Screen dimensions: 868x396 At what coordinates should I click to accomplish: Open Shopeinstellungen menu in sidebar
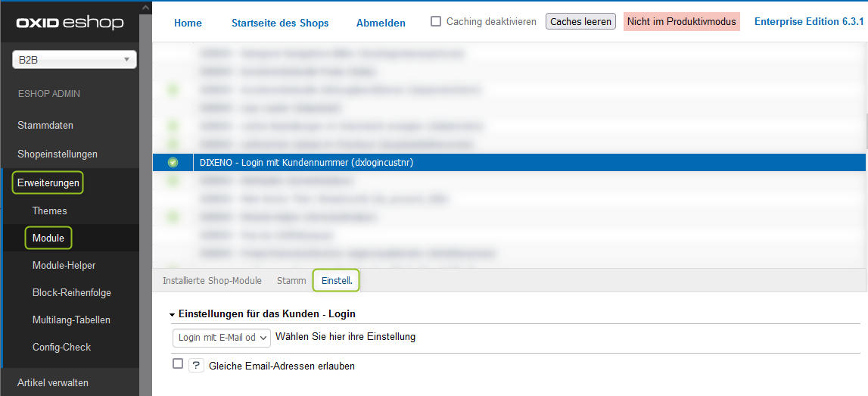pyautogui.click(x=58, y=154)
